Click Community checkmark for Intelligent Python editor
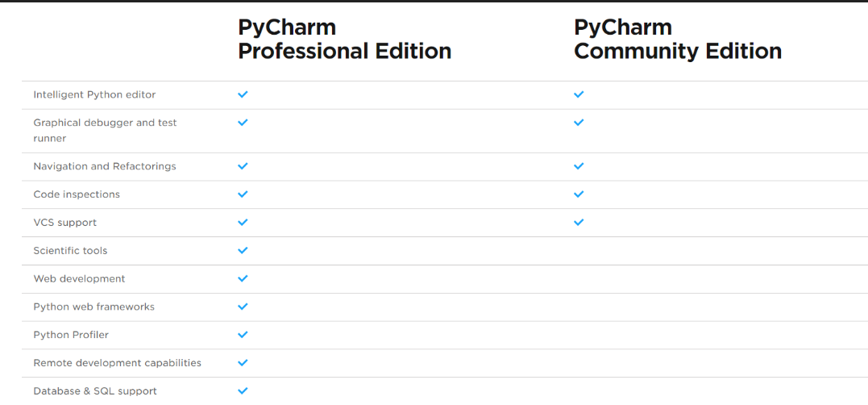The image size is (868, 405). click(578, 94)
